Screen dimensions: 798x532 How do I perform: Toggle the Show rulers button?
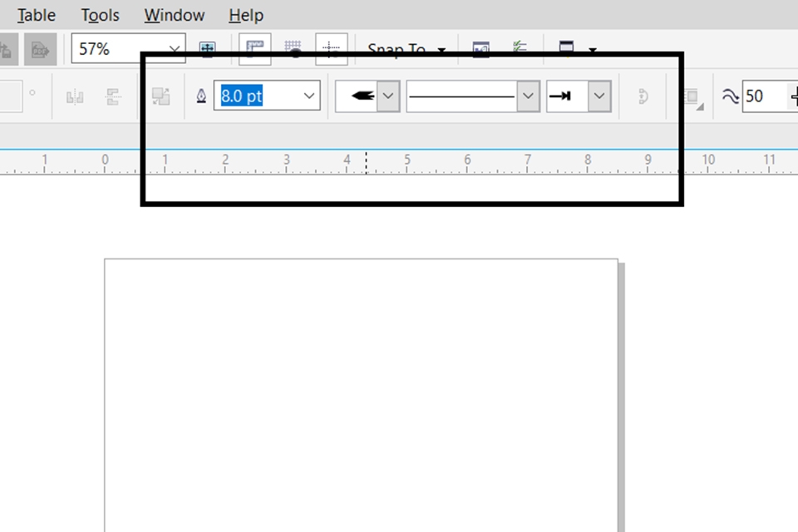(x=255, y=49)
